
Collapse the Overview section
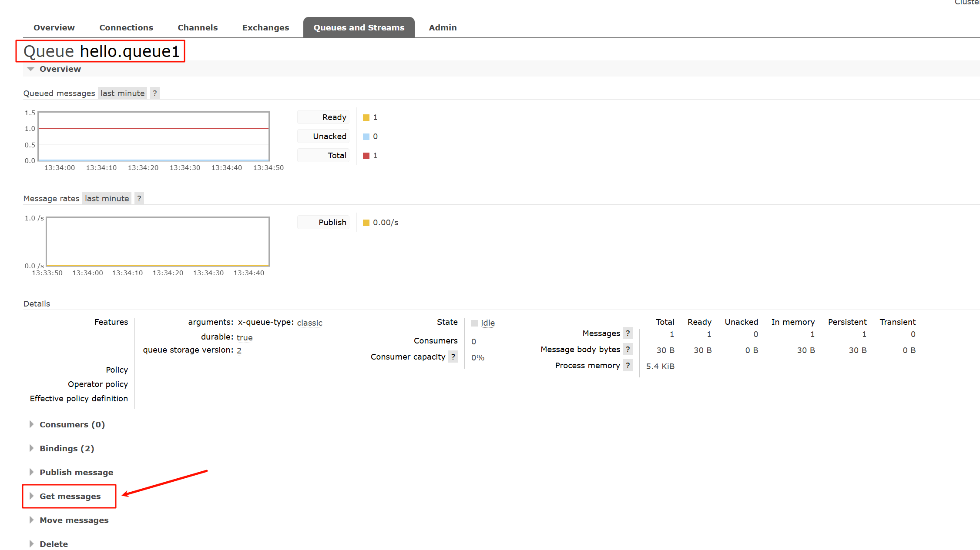tap(60, 69)
